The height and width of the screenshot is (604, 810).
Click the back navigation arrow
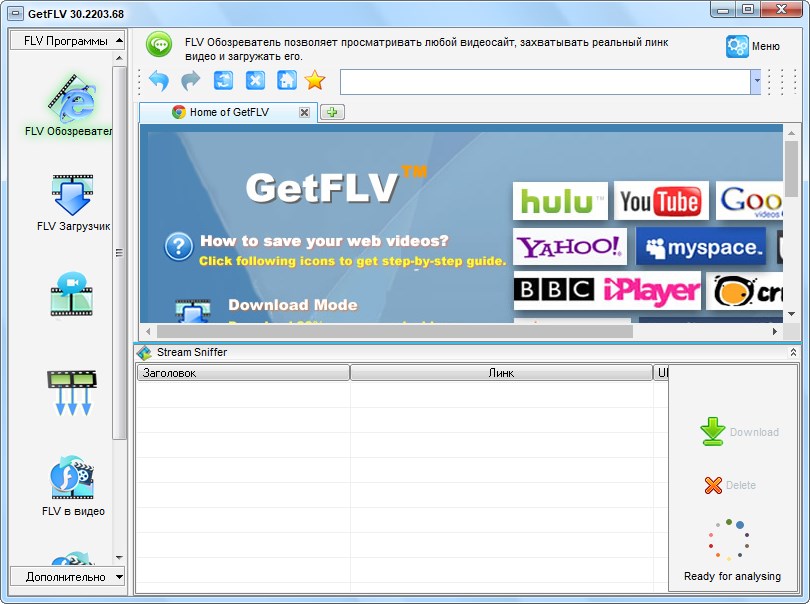(158, 81)
